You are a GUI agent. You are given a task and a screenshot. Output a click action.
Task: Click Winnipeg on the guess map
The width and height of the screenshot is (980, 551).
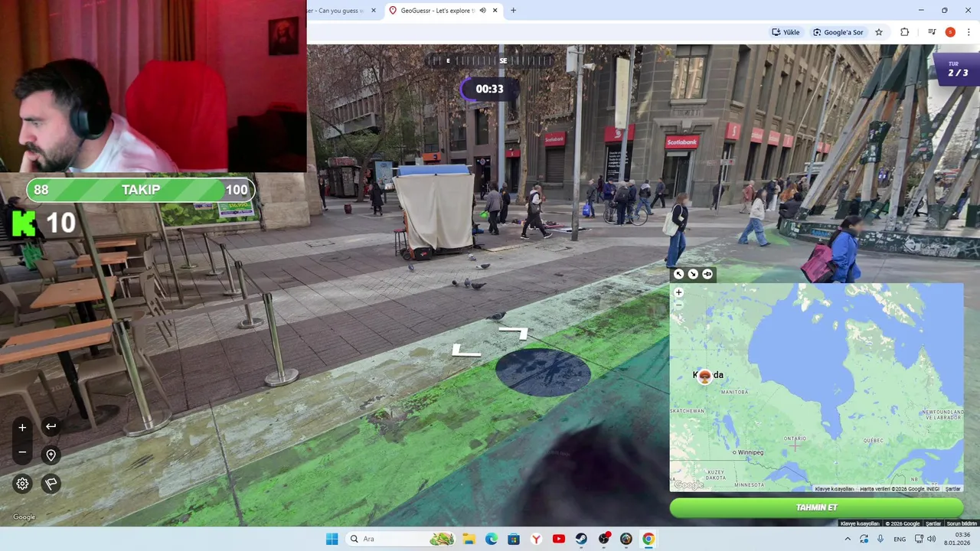point(750,452)
